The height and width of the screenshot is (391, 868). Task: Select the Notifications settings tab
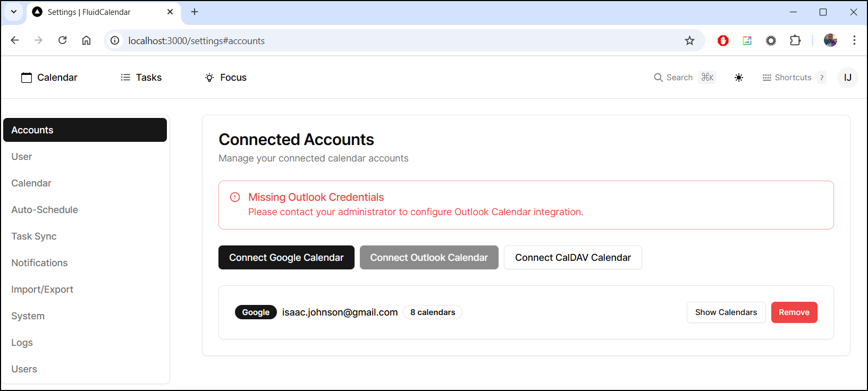pyautogui.click(x=85, y=263)
